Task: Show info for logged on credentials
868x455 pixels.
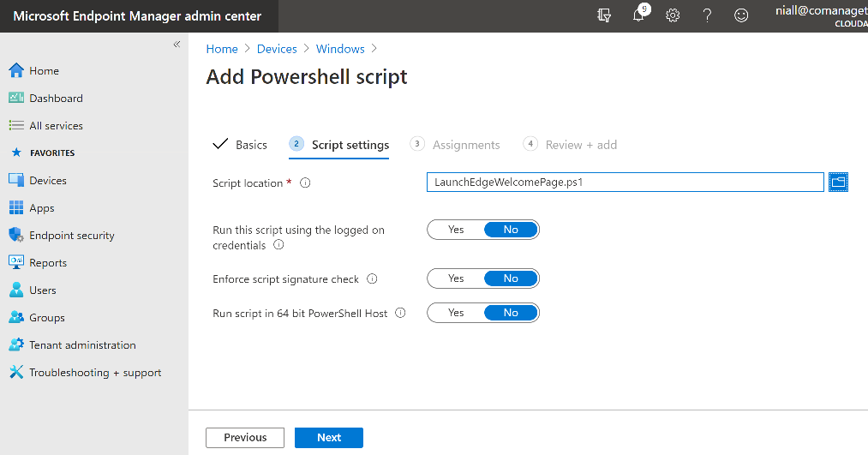Action: tap(279, 245)
